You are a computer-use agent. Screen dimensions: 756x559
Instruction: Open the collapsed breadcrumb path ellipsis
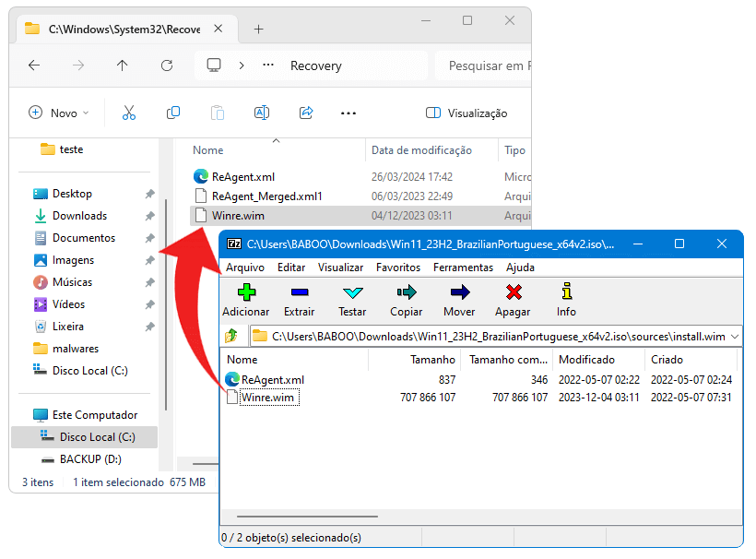click(268, 65)
